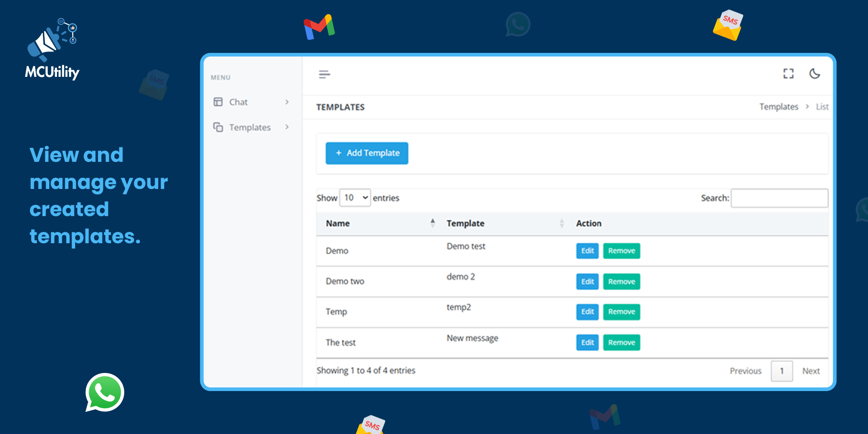Toggle dark mode with the moon icon
The width and height of the screenshot is (868, 434).
[815, 74]
